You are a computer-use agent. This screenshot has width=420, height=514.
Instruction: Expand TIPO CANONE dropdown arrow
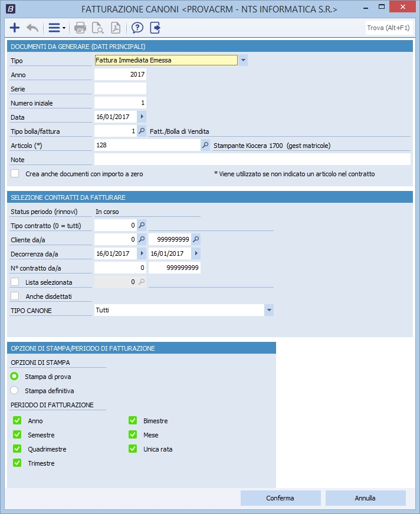(x=269, y=310)
